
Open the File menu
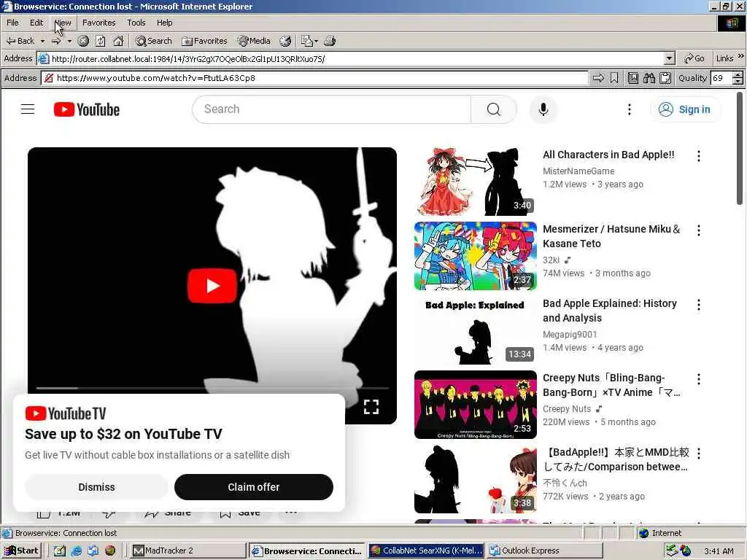click(13, 23)
